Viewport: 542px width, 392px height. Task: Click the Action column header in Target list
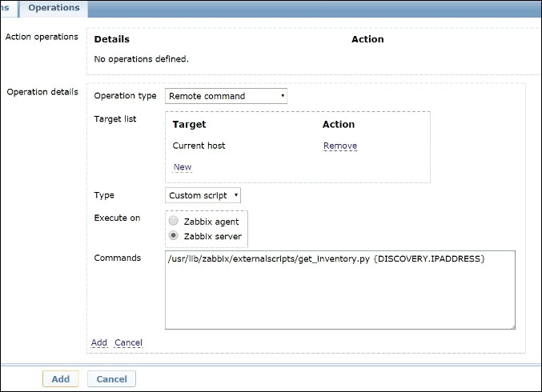click(x=339, y=125)
